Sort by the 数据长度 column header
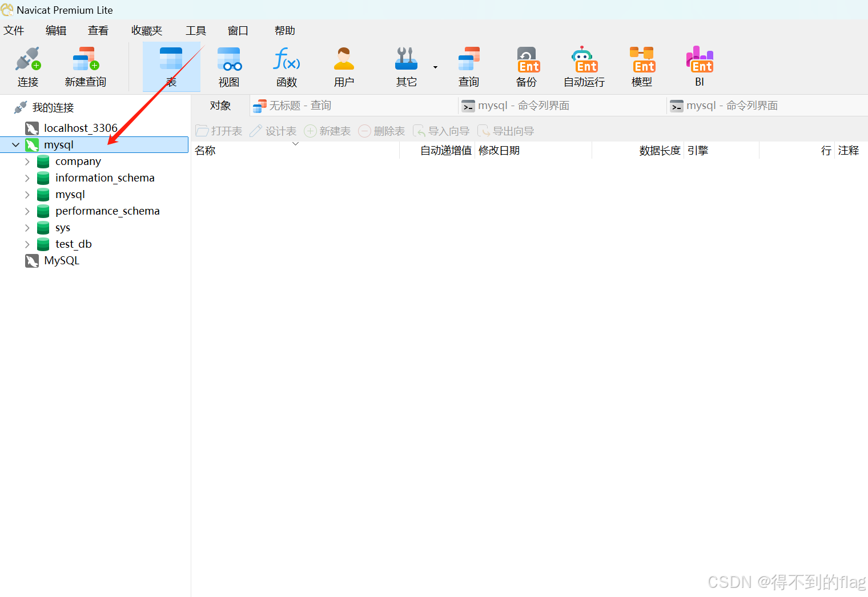The height and width of the screenshot is (597, 868). 638,151
